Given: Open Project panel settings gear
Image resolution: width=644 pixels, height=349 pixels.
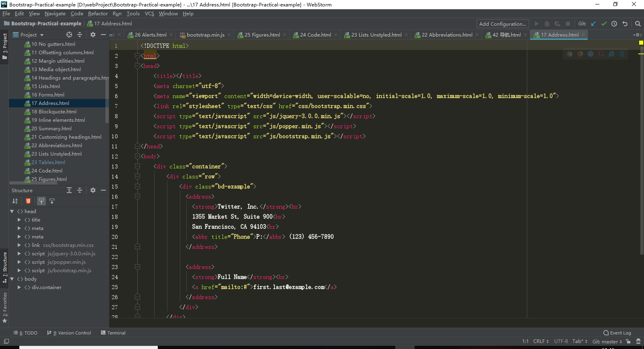Looking at the screenshot, I should 93,35.
